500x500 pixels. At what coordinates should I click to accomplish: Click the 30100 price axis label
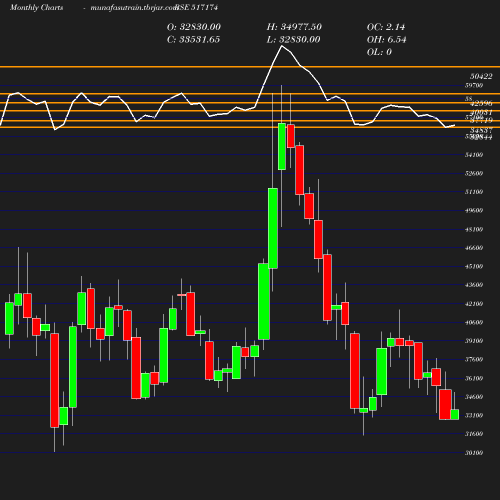tap(474, 453)
